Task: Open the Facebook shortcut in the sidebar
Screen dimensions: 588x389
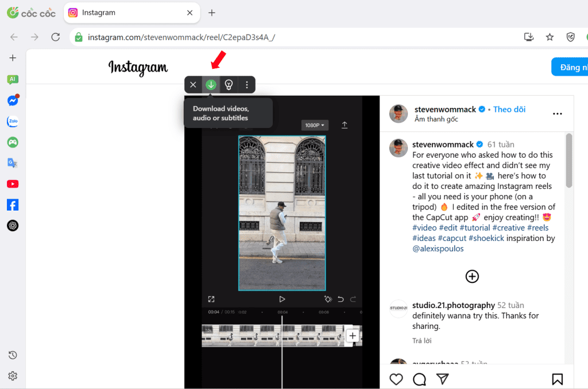Action: coord(13,204)
